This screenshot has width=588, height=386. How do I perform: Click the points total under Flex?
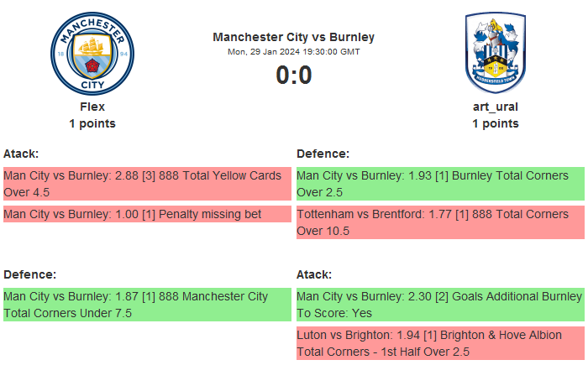click(x=92, y=123)
